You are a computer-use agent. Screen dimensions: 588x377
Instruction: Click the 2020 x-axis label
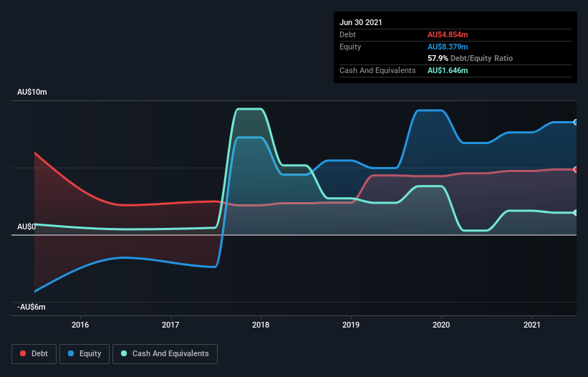[441, 325]
